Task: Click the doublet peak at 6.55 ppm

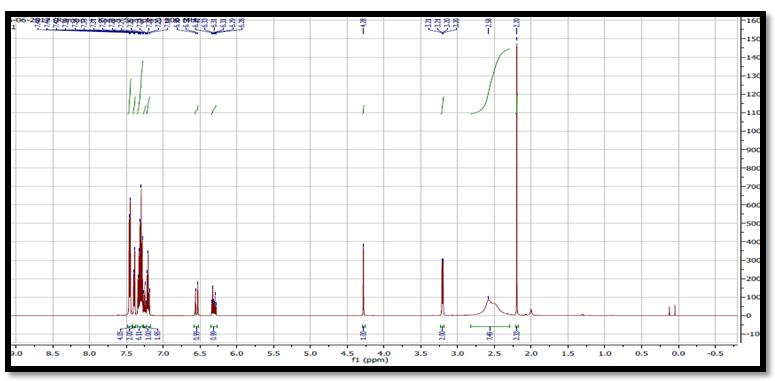Action: click(197, 299)
